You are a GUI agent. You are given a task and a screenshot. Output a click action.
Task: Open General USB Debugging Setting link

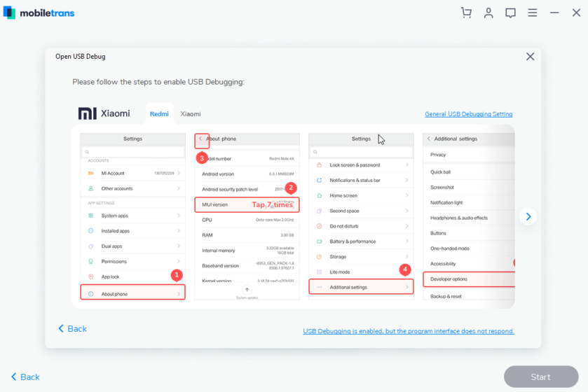(468, 114)
